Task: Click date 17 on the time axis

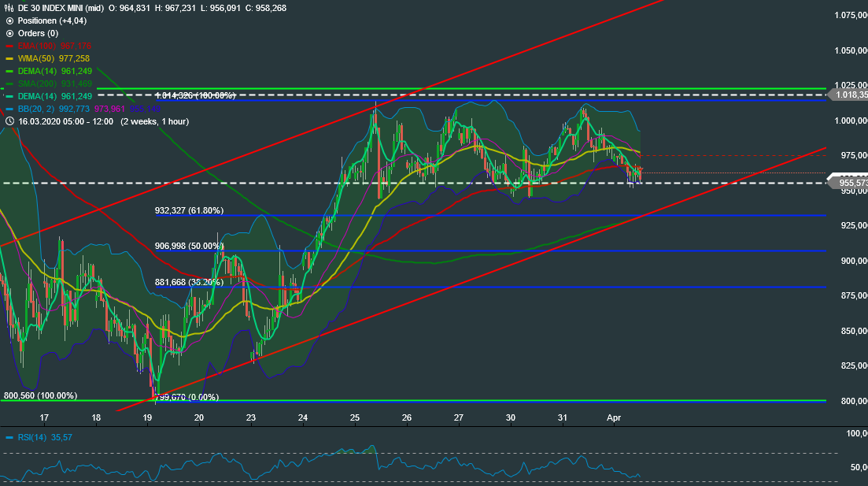Action: pos(44,417)
